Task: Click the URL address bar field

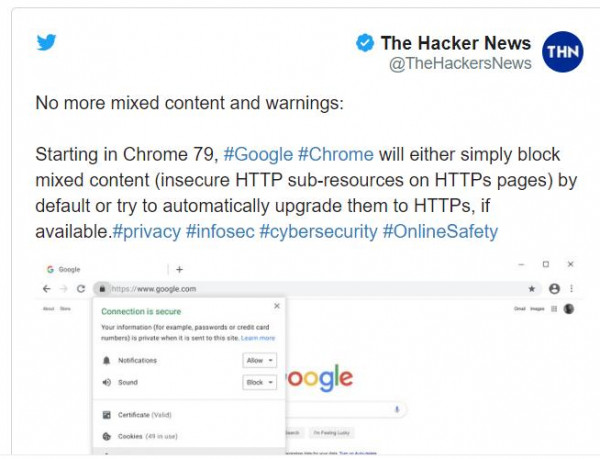Action: click(300, 289)
